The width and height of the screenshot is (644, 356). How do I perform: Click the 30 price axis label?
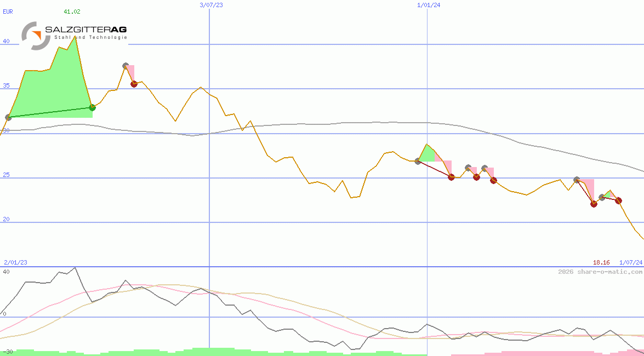pos(6,130)
